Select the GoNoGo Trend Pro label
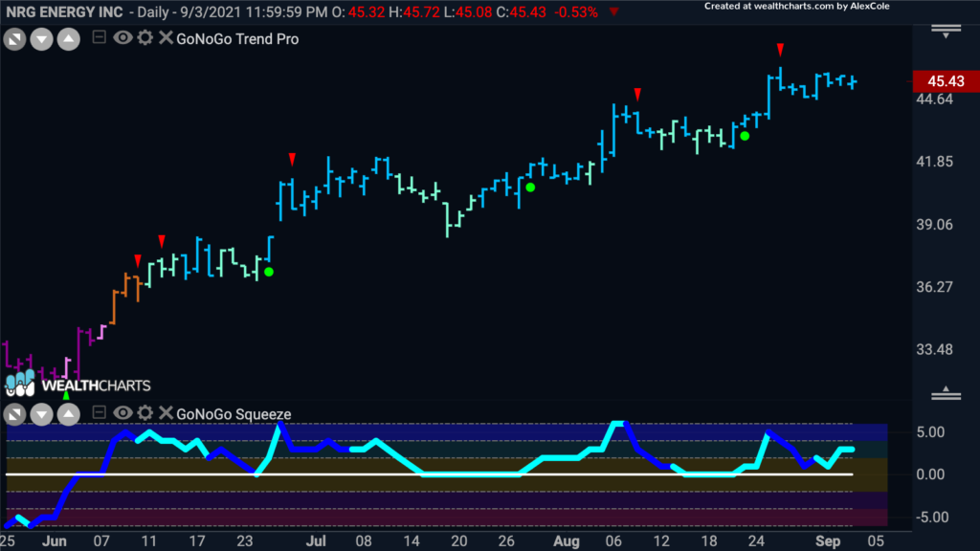This screenshot has height=551, width=980. coord(237,38)
